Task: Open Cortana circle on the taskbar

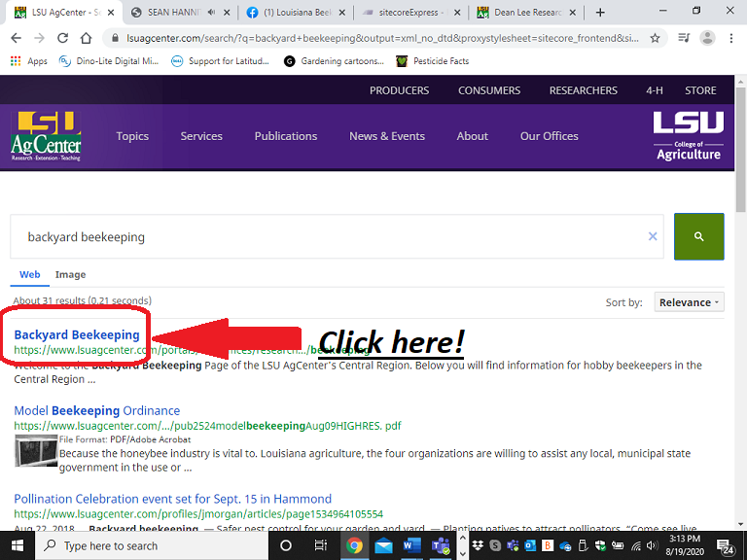Action: click(x=286, y=545)
